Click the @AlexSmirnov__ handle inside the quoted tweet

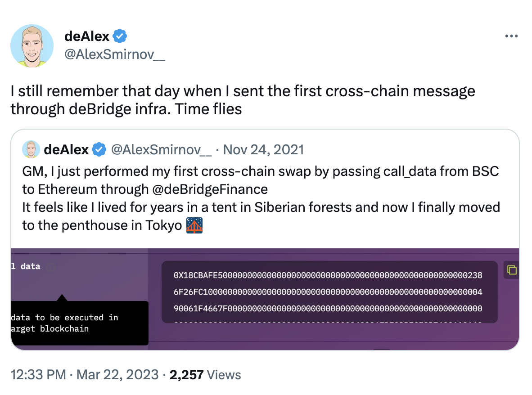point(161,150)
